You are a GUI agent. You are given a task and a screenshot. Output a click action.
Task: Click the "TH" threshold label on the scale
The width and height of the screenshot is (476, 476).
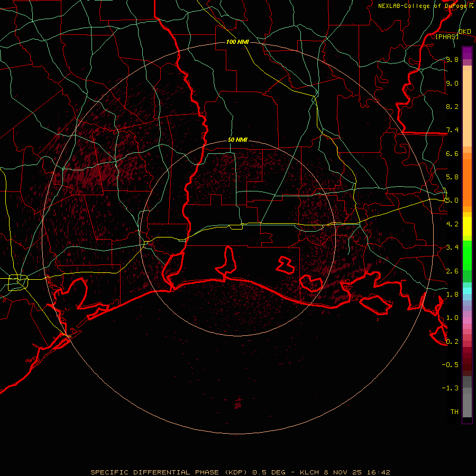point(454,411)
